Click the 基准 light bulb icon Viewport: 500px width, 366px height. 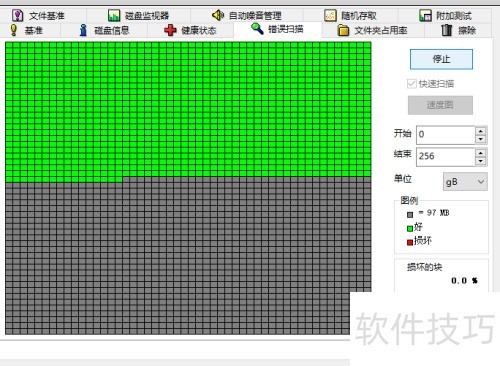(14, 30)
